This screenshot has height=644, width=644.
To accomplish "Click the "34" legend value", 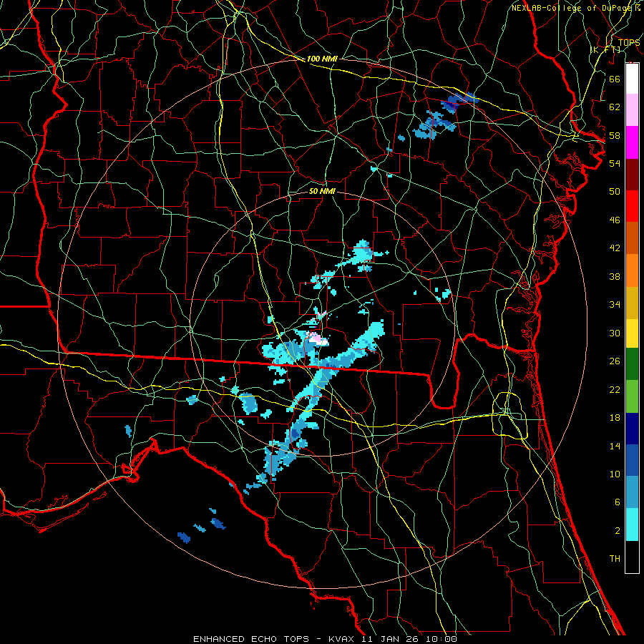I will (615, 304).
